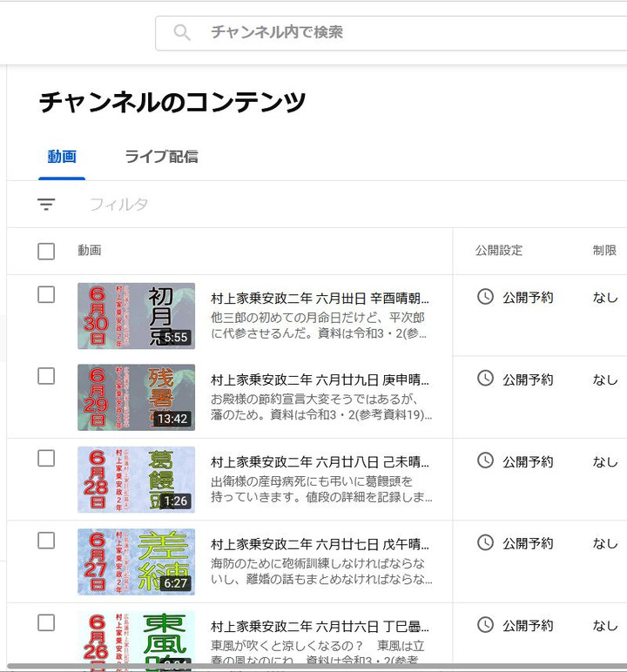
Task: Switch to the 動画 tab
Action: [x=62, y=157]
